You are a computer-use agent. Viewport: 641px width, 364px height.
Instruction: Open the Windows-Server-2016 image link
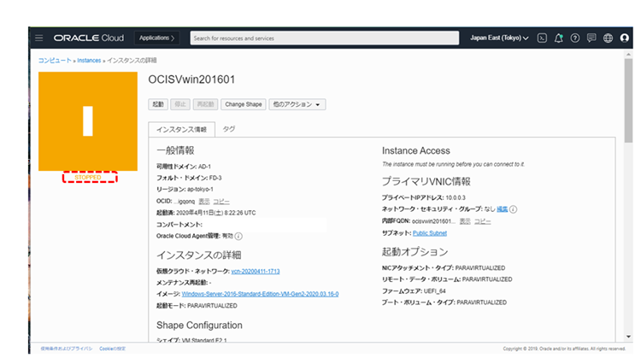260,294
